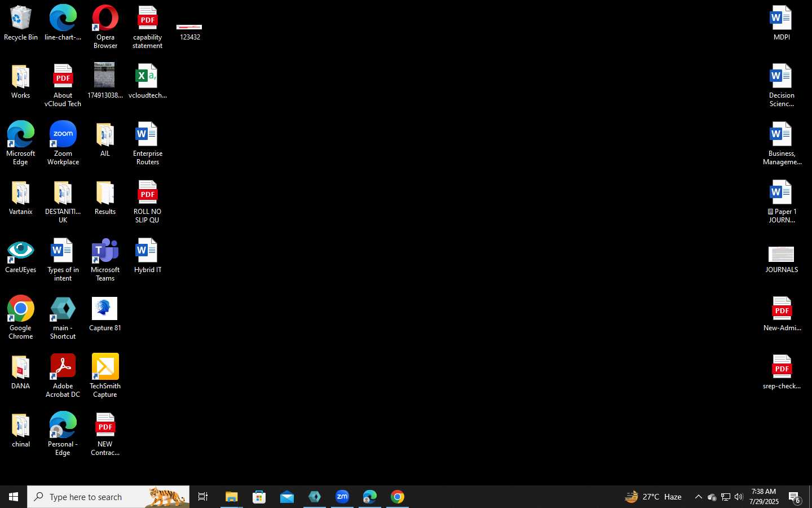Click the Show desktop strip
The width and height of the screenshot is (812, 508).
(810, 497)
